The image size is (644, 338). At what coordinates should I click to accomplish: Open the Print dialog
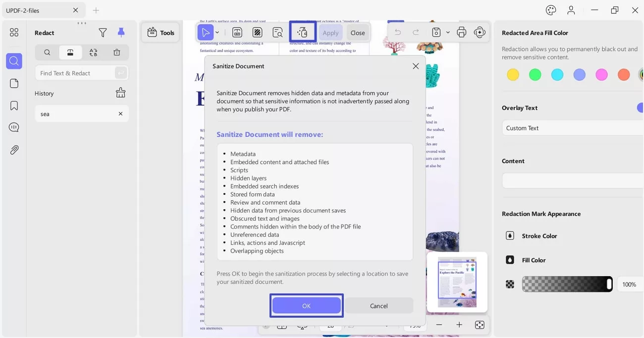tap(461, 32)
